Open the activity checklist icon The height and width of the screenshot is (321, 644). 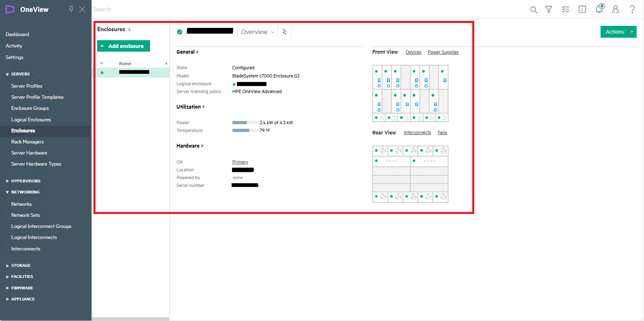565,9
